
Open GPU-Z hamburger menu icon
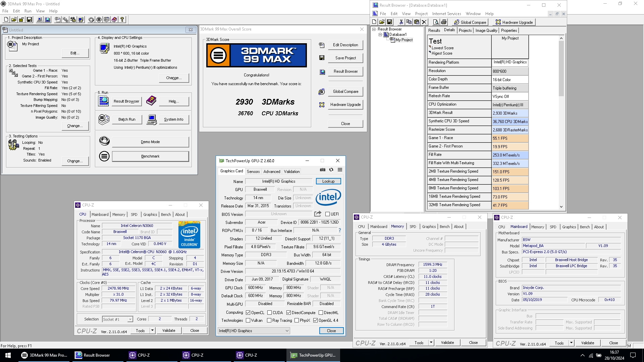pos(340,170)
